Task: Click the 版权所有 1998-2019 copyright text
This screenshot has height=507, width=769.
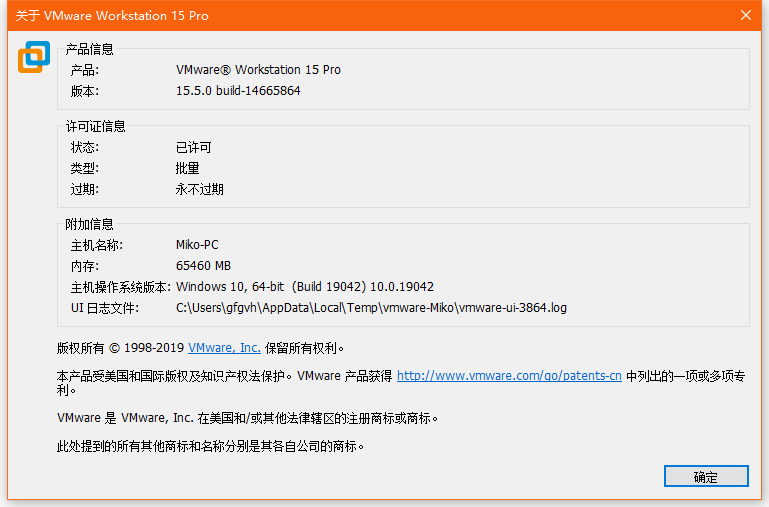Action: tap(120, 348)
